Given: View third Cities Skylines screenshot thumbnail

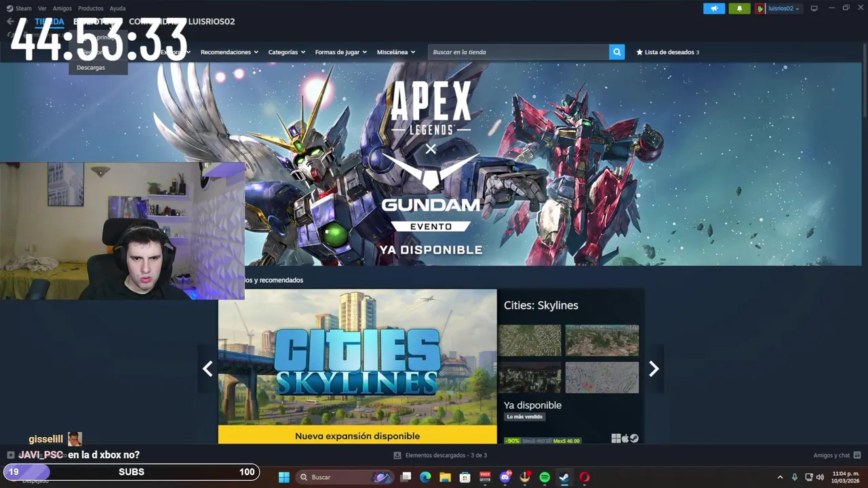Looking at the screenshot, I should point(530,377).
